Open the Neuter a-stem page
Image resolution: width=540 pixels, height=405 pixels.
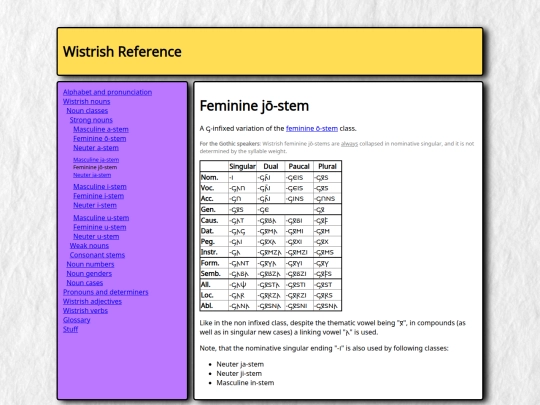[96, 148]
